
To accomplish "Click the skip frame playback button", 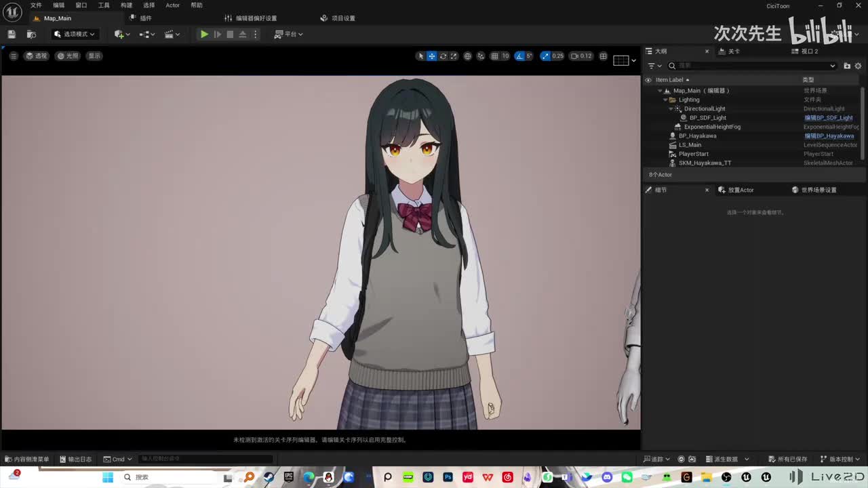I will click(x=217, y=34).
